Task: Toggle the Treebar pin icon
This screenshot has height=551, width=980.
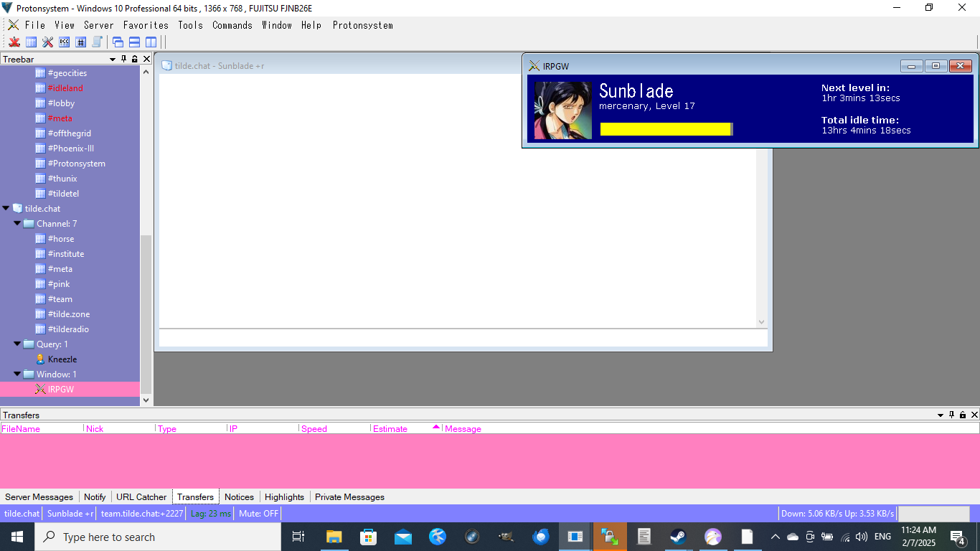Action: coord(123,59)
